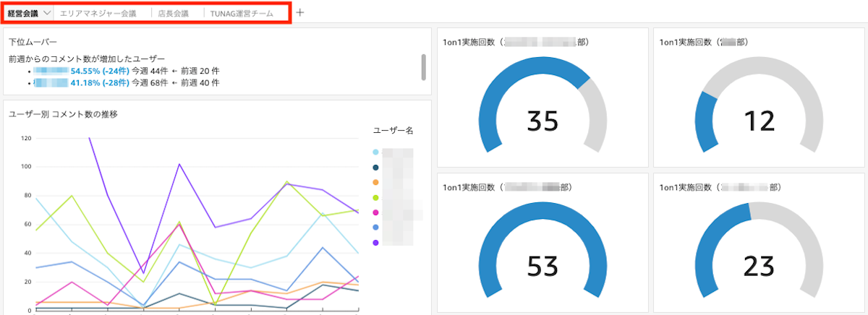Switch to the 店長会議 tab
This screenshot has height=315, width=868.
pyautogui.click(x=174, y=13)
